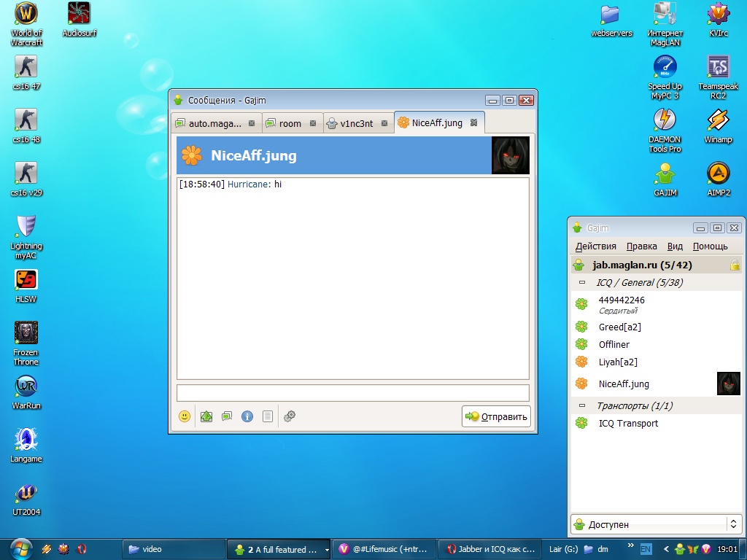
Task: Open the Действия menu
Action: coord(595,246)
